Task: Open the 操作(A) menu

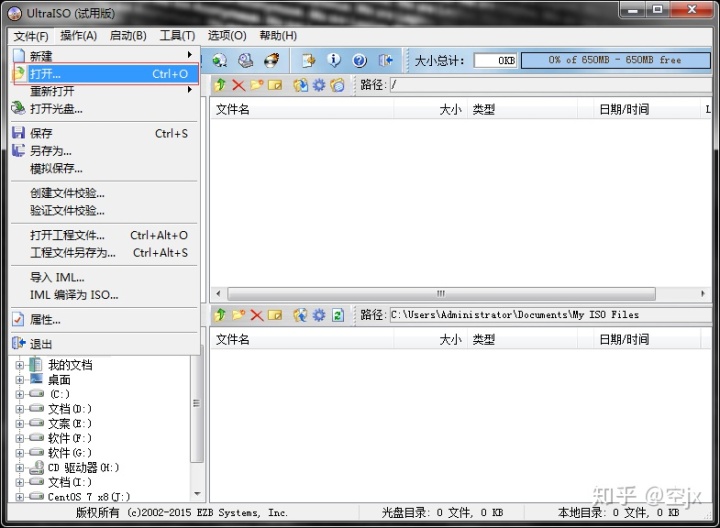Action: pos(79,36)
